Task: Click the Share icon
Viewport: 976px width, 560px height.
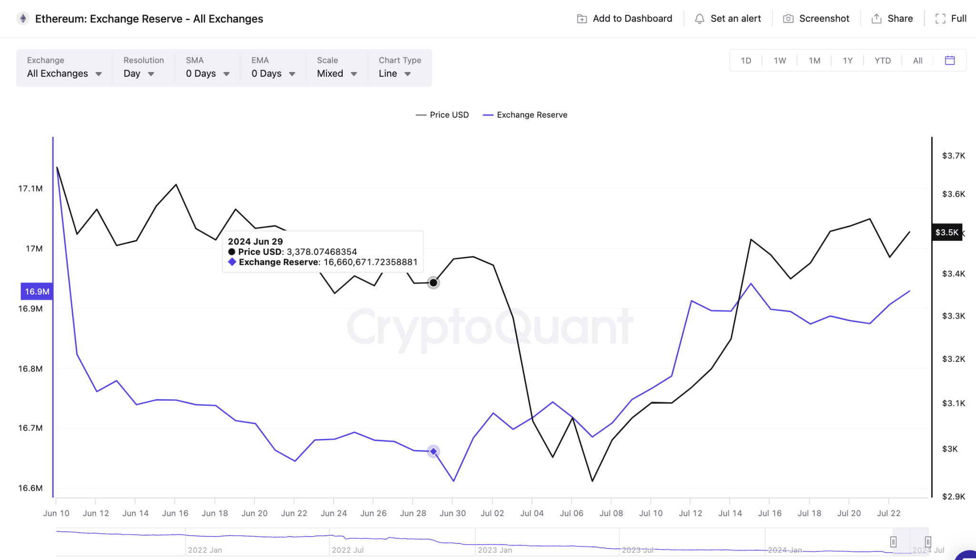Action: coord(877,18)
